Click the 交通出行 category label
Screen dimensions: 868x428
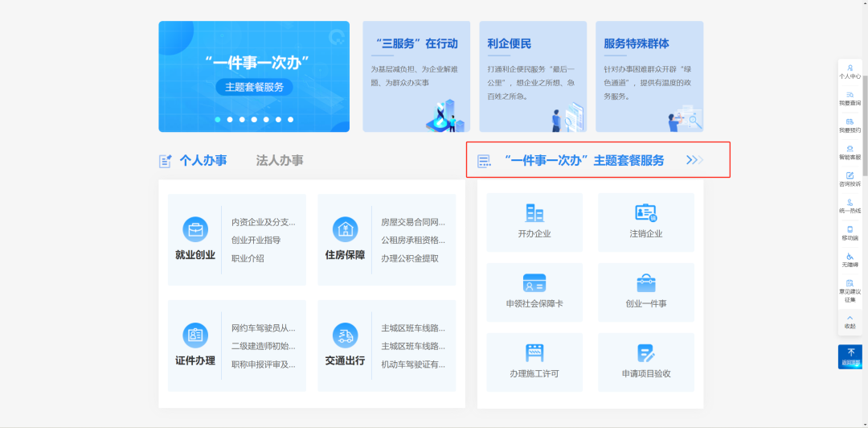click(x=345, y=361)
